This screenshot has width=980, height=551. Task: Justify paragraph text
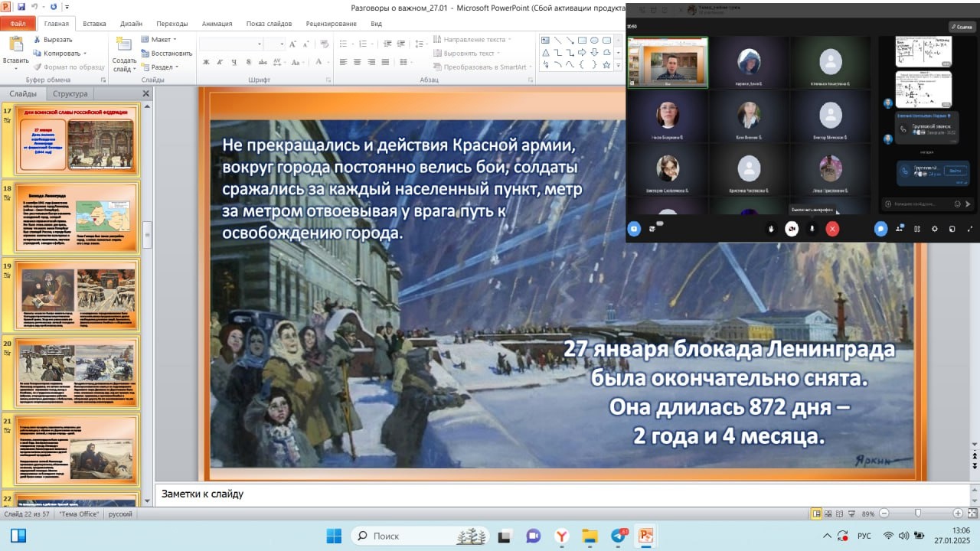tap(385, 62)
